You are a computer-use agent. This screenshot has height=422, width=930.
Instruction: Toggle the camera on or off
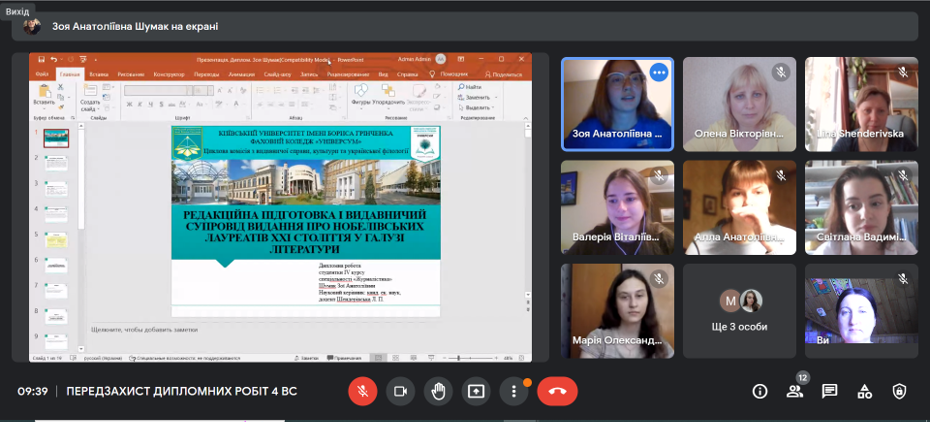[400, 391]
